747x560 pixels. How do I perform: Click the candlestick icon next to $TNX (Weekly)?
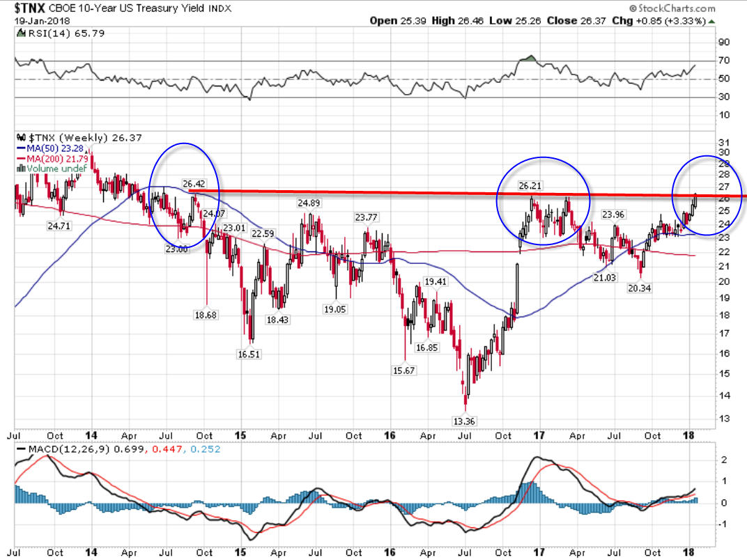(21, 138)
